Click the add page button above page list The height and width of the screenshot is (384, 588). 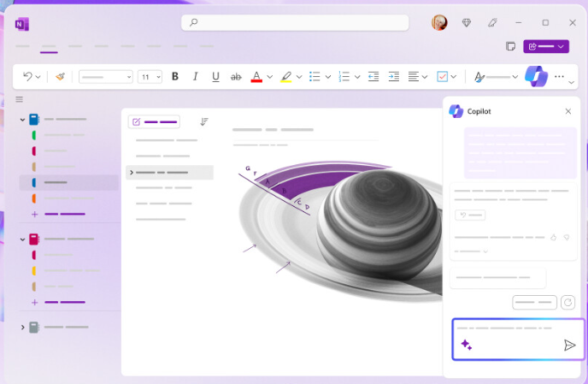click(154, 121)
